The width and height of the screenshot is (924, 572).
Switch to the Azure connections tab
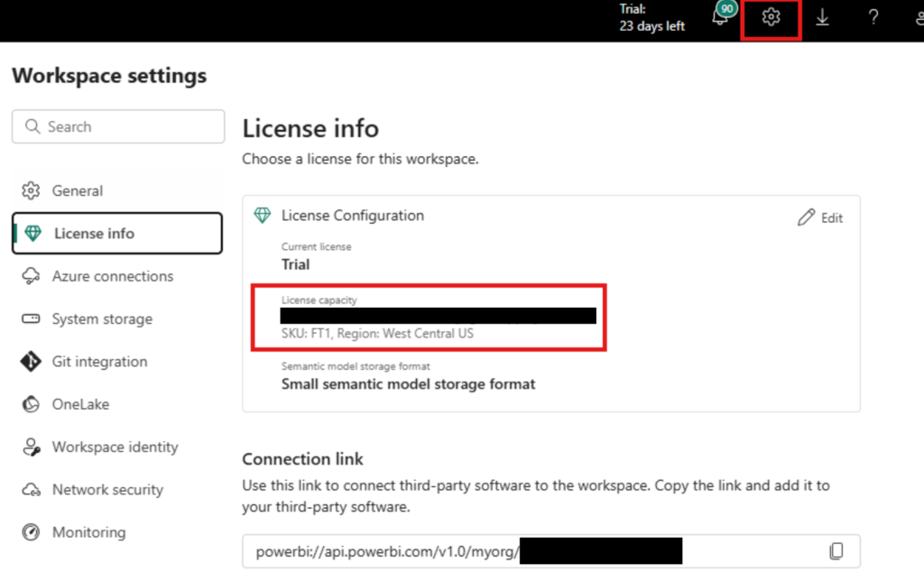(x=116, y=276)
